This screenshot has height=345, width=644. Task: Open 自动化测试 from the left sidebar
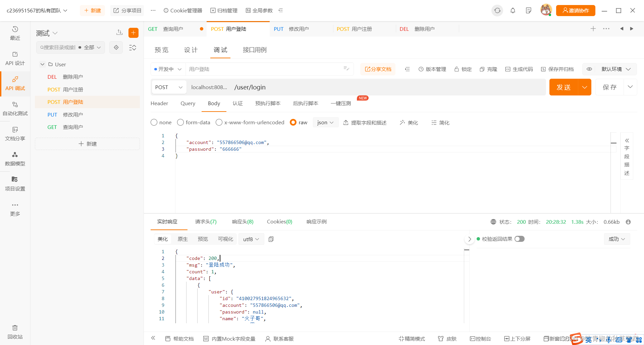[15, 109]
